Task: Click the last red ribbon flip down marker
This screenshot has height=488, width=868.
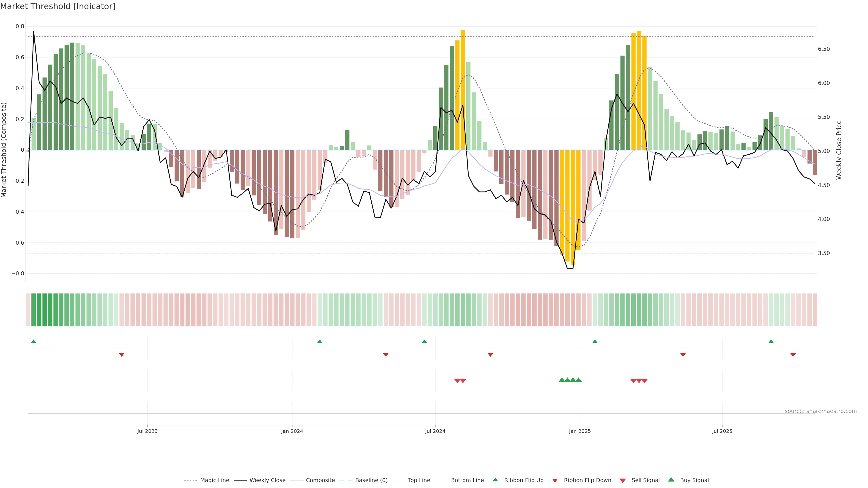Action: point(793,355)
